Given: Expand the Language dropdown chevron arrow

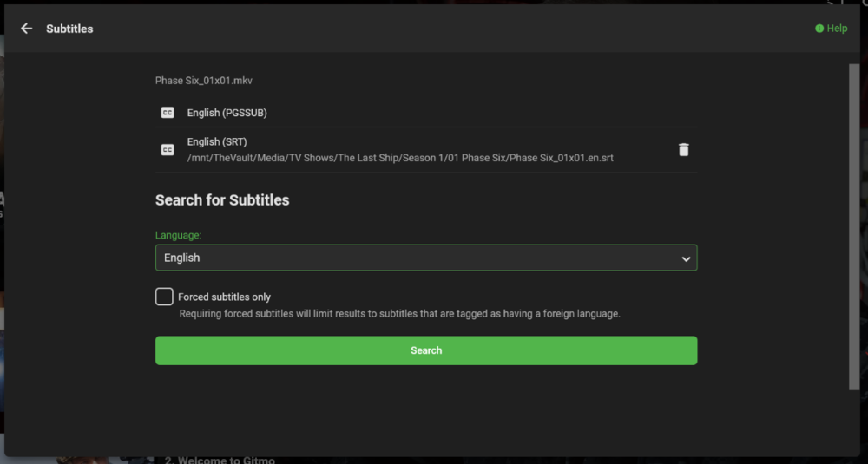Looking at the screenshot, I should coord(686,258).
